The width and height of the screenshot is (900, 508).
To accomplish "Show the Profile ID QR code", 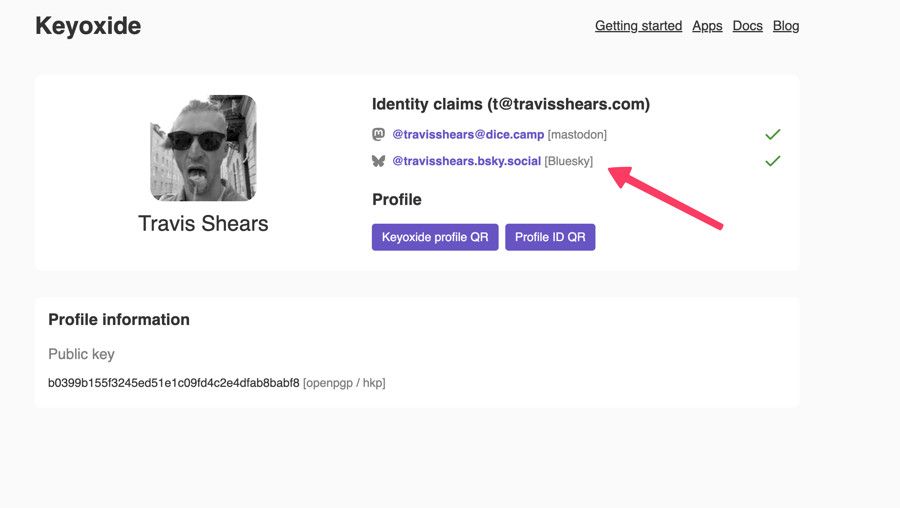I will (x=550, y=237).
